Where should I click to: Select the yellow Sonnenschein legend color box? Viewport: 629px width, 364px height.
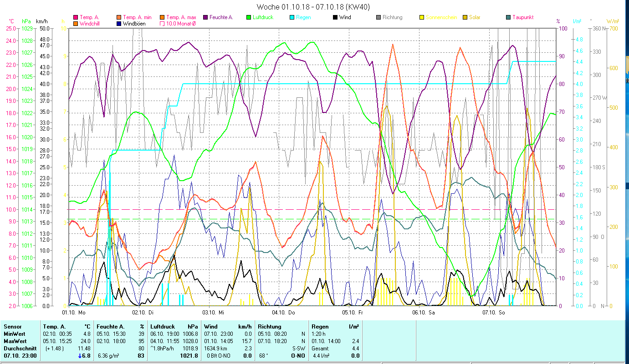pos(422,17)
